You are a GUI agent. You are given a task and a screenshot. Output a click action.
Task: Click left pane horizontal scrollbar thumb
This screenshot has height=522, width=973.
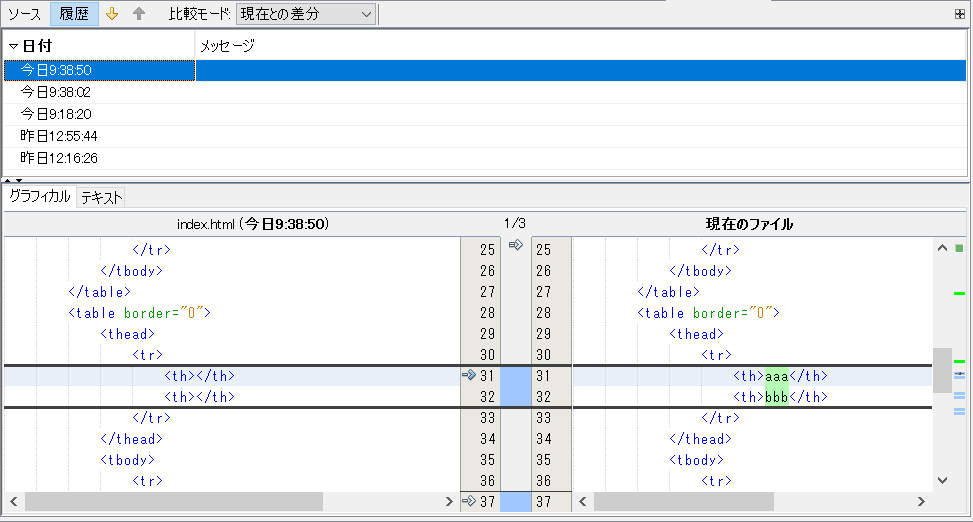(174, 502)
